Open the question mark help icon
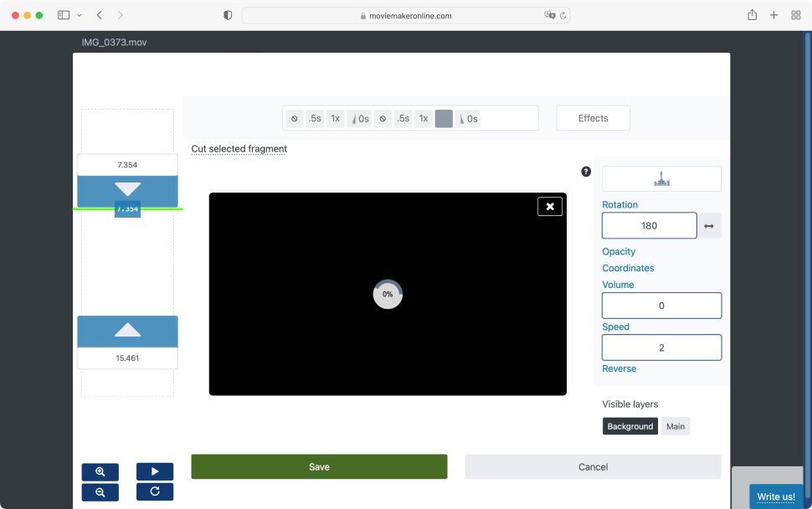Image resolution: width=812 pixels, height=509 pixels. tap(584, 170)
